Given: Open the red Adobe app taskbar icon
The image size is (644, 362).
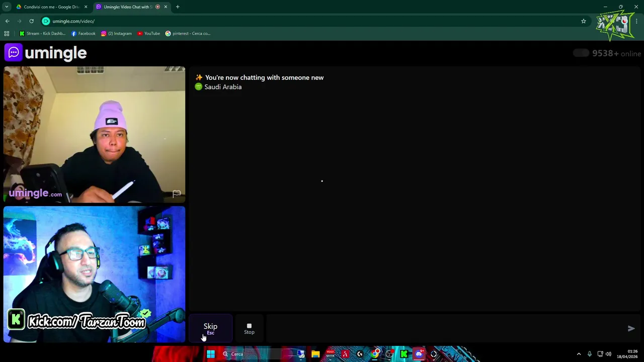Looking at the screenshot, I should pos(345,354).
